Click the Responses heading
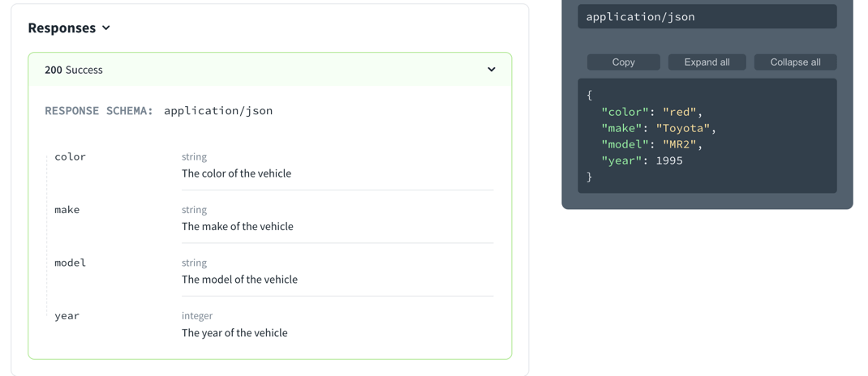The image size is (868, 376). pyautogui.click(x=62, y=28)
